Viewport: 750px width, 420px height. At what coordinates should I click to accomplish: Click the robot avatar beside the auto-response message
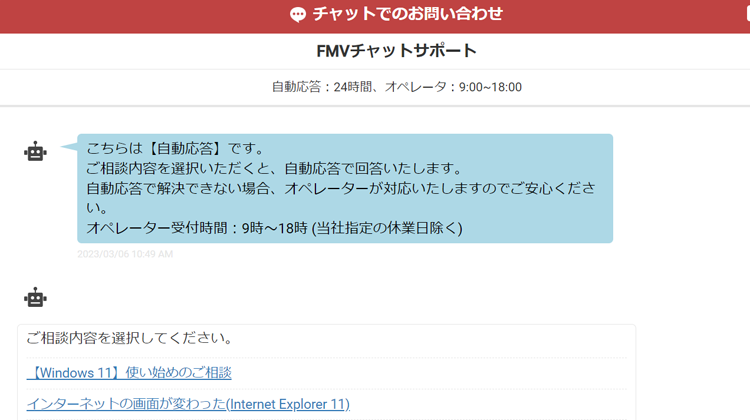pos(35,152)
